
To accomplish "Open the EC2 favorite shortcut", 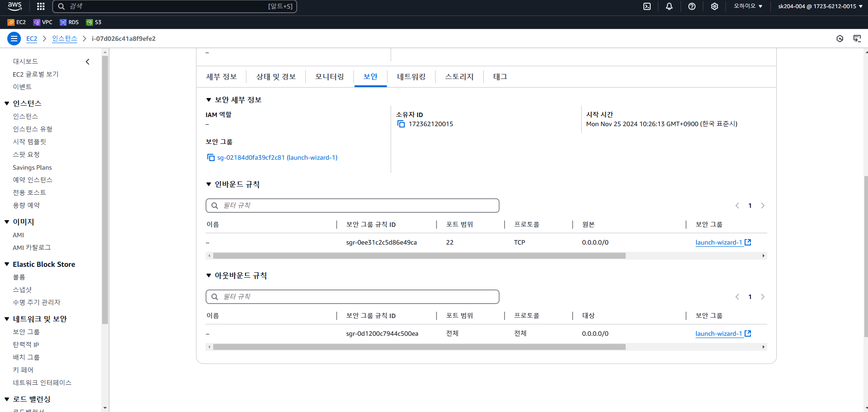I will click(17, 22).
